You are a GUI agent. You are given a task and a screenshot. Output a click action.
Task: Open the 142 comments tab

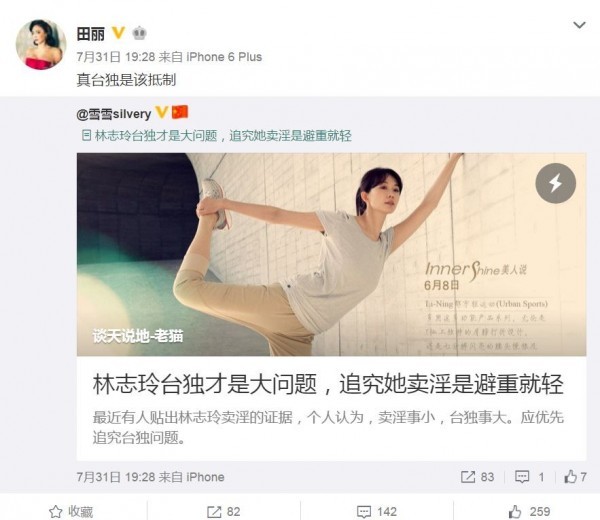(377, 512)
